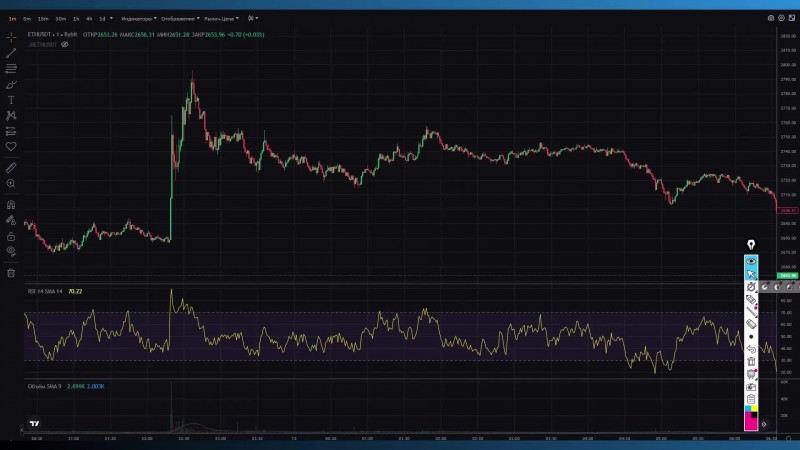800x450 pixels.
Task: Click the heart favorites icon
Action: [x=11, y=146]
